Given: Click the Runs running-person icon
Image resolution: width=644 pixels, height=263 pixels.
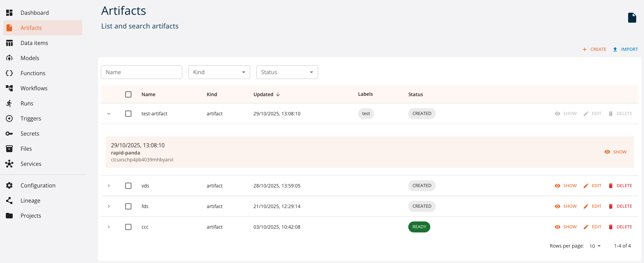Looking at the screenshot, I should pyautogui.click(x=9, y=103).
